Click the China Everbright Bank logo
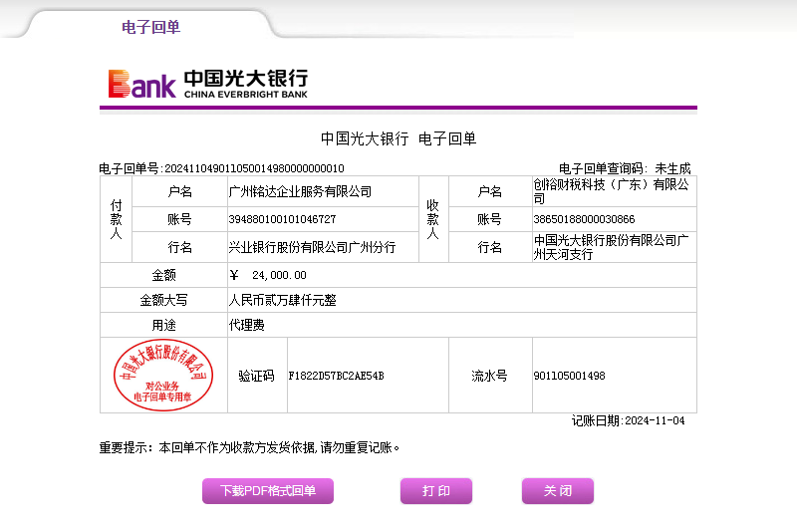 pos(208,84)
